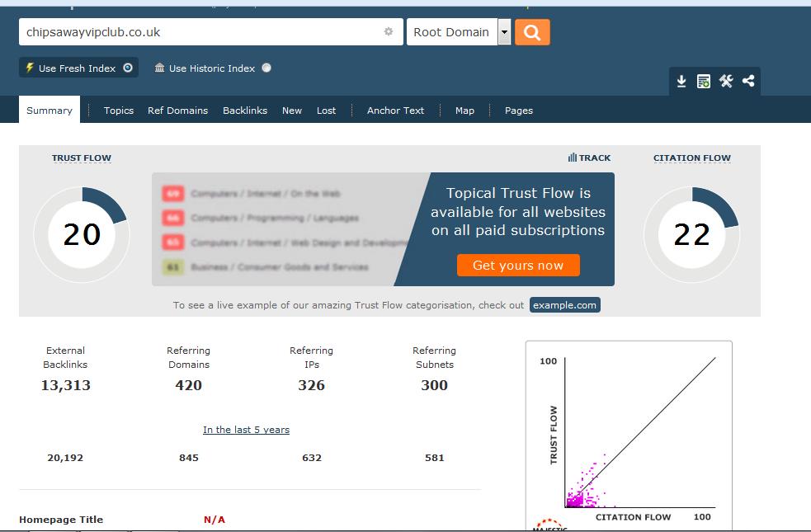Click the Homepage Title N/A value
This screenshot has width=811, height=532.
point(215,520)
